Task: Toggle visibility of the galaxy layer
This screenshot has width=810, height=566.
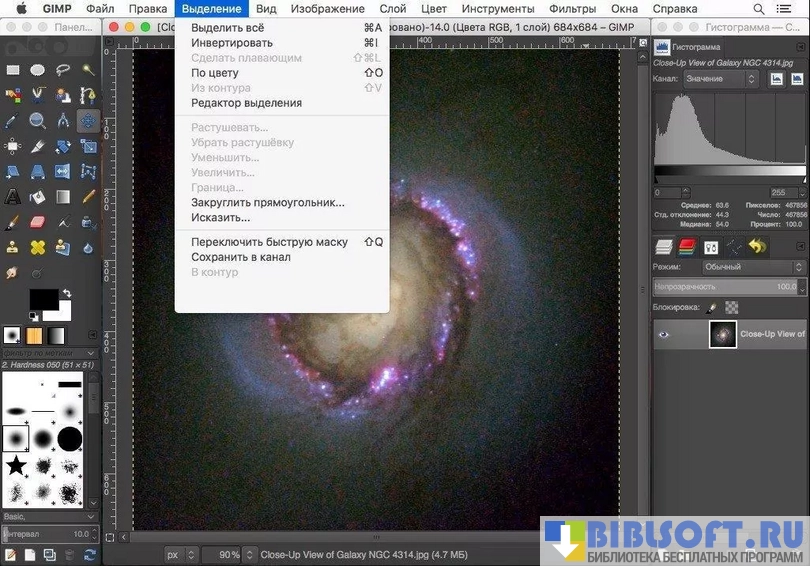Action: 663,334
